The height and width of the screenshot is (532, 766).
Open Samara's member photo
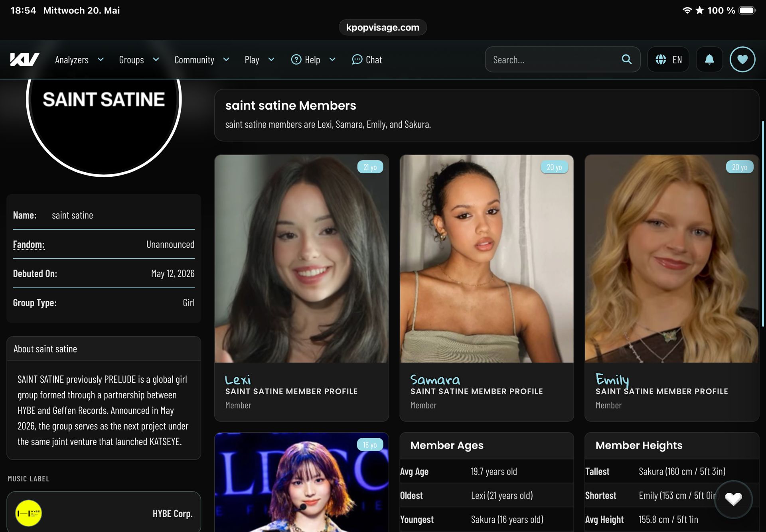pyautogui.click(x=487, y=259)
